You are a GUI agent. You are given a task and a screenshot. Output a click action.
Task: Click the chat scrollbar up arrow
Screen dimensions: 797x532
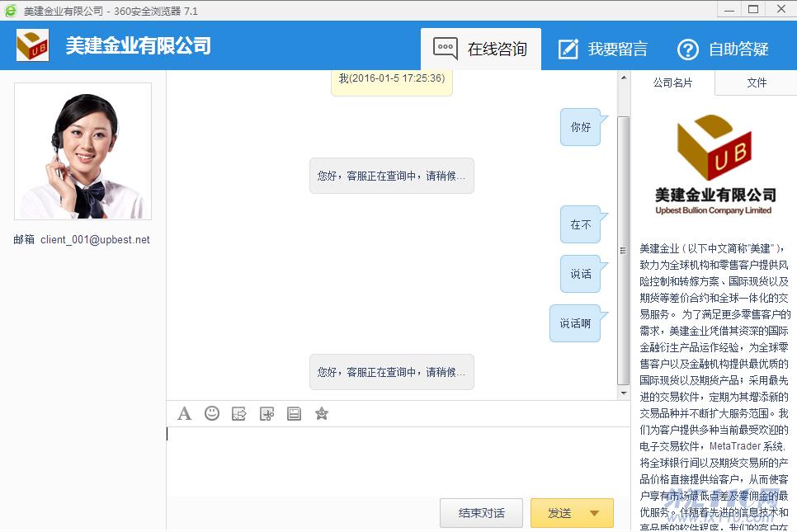tap(623, 78)
